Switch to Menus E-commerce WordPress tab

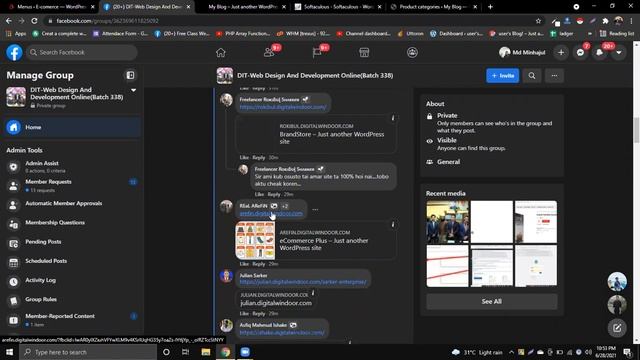51,7
